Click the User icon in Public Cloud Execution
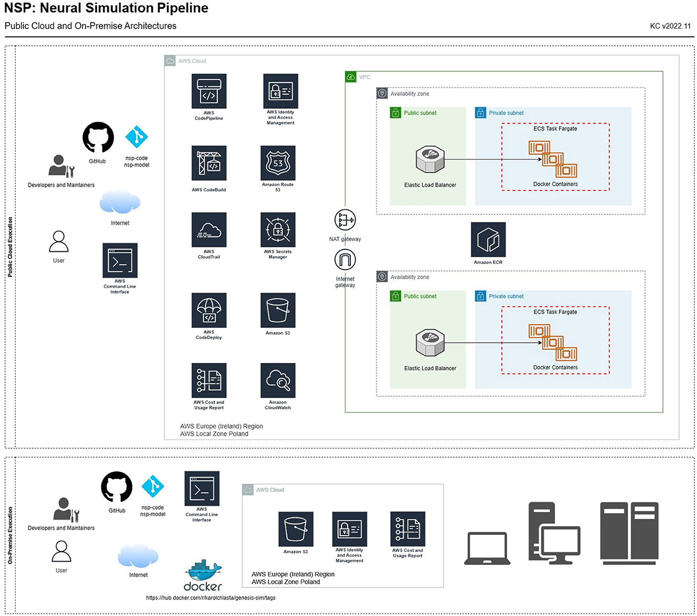The width and height of the screenshot is (697, 616). click(x=58, y=242)
